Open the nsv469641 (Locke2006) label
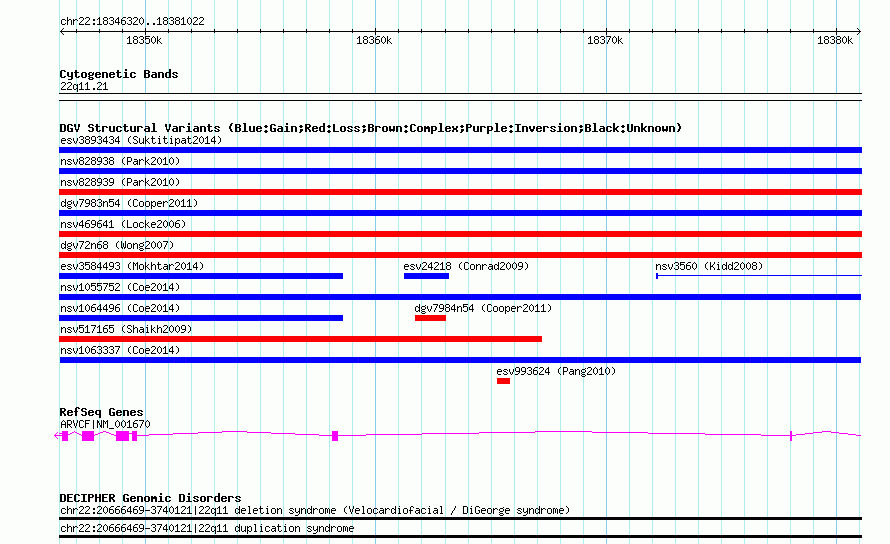This screenshot has height=544, width=890. 123,224
